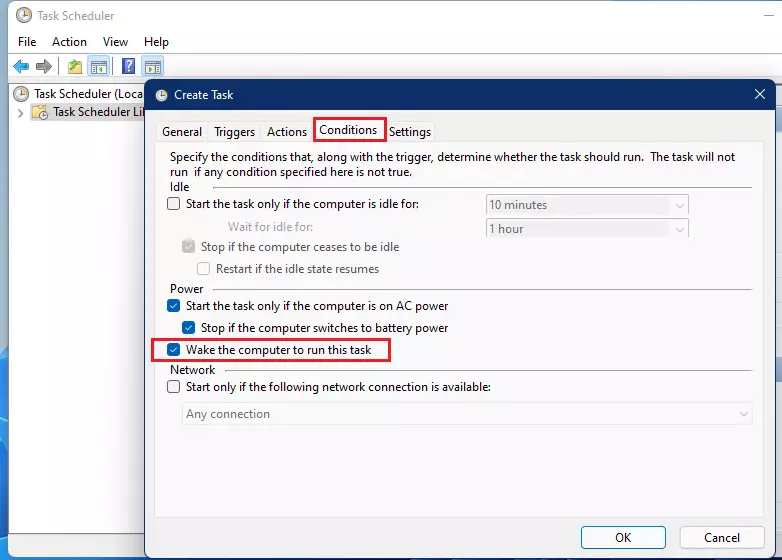The height and width of the screenshot is (560, 782).
Task: Toggle the Show/Hide Console Tree icon
Action: coord(98,66)
